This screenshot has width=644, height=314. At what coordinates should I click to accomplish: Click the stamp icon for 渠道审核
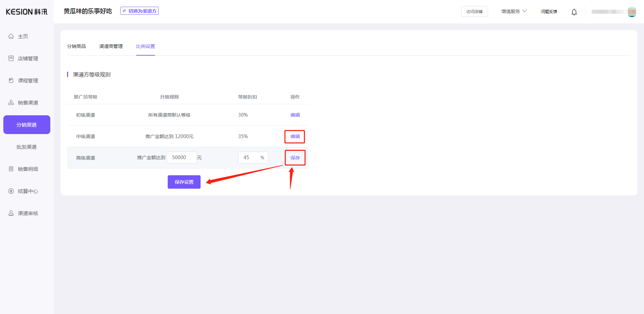point(11,213)
